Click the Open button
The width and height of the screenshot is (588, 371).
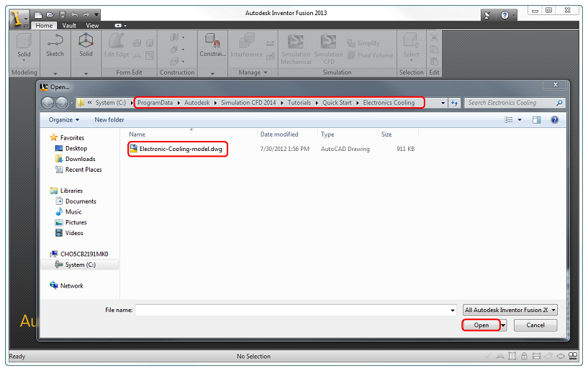point(481,325)
